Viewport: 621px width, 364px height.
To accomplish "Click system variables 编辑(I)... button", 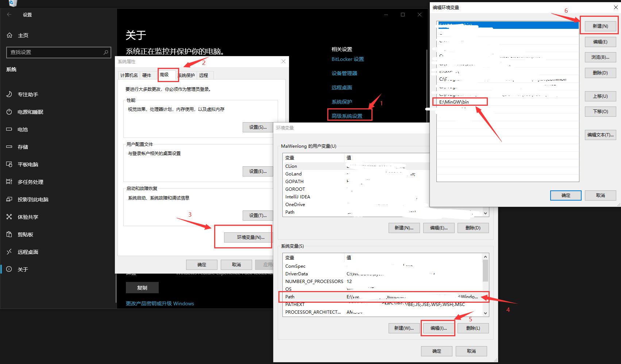I will tap(438, 328).
